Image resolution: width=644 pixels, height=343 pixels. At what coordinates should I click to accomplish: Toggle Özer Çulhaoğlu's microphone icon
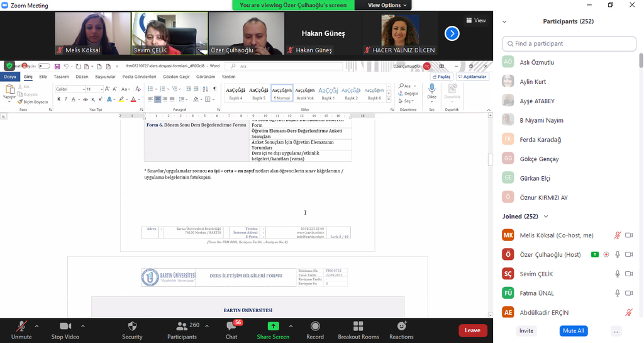(x=618, y=255)
